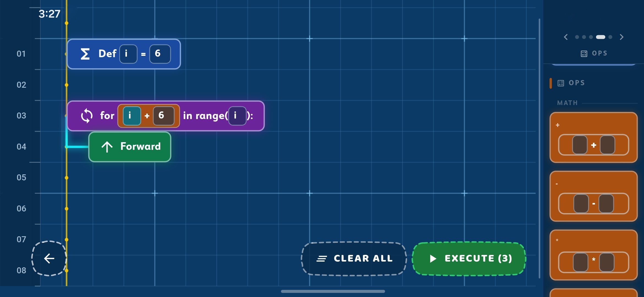Click the yellow timeline dot on line 06
644x297 pixels.
coord(67,209)
